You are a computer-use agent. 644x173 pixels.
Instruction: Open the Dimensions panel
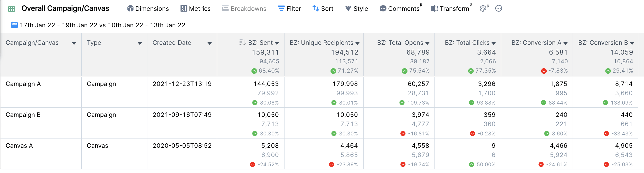point(148,9)
